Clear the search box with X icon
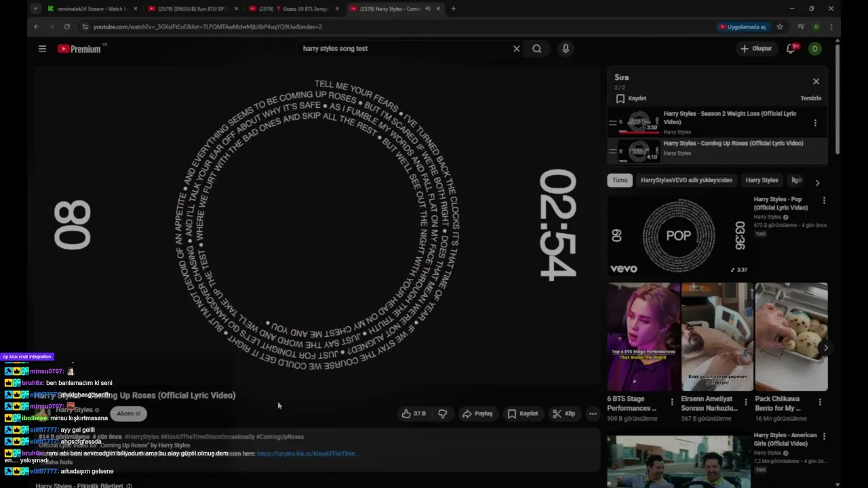The image size is (868, 488). tap(516, 49)
